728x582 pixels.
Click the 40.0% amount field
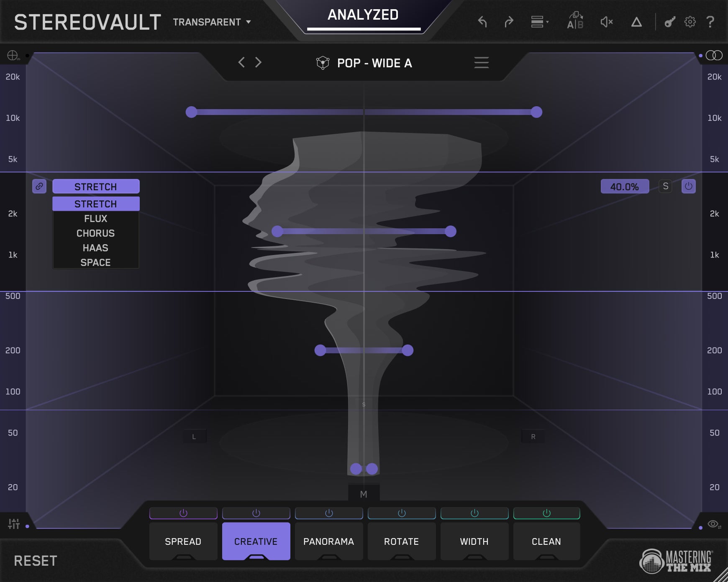[x=625, y=186]
